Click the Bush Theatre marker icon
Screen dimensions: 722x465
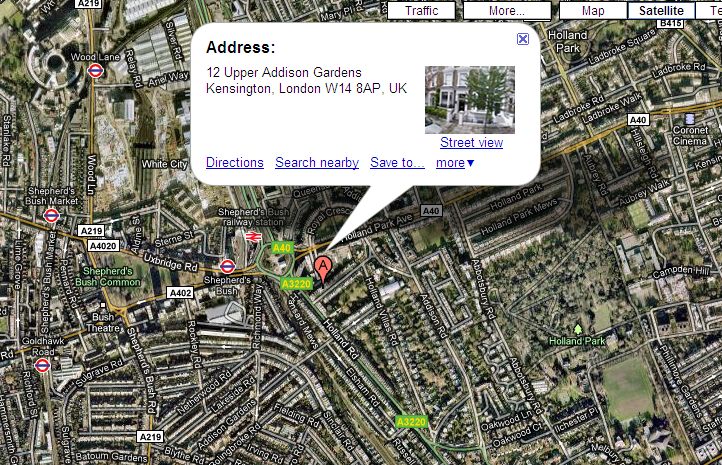pos(103,305)
